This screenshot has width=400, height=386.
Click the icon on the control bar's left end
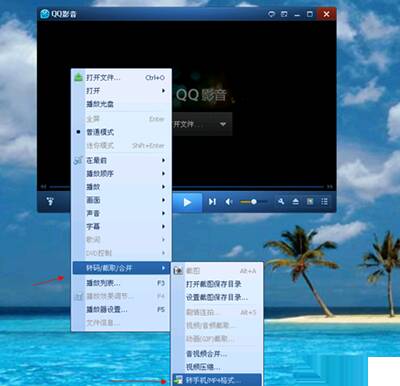click(x=50, y=201)
